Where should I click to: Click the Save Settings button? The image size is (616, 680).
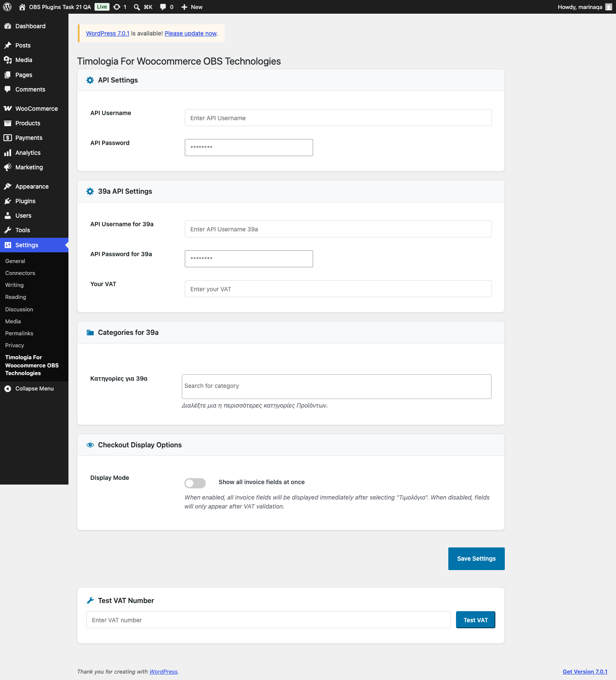pos(477,559)
